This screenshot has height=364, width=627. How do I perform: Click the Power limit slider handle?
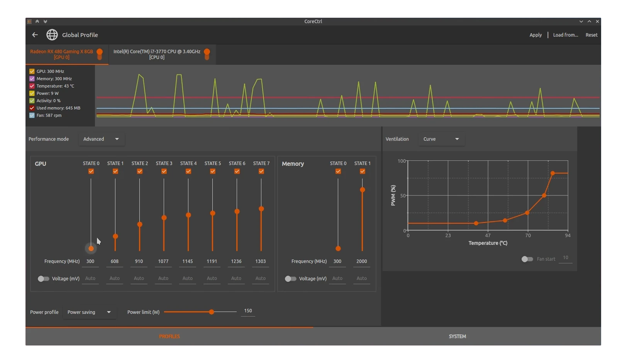pyautogui.click(x=212, y=312)
